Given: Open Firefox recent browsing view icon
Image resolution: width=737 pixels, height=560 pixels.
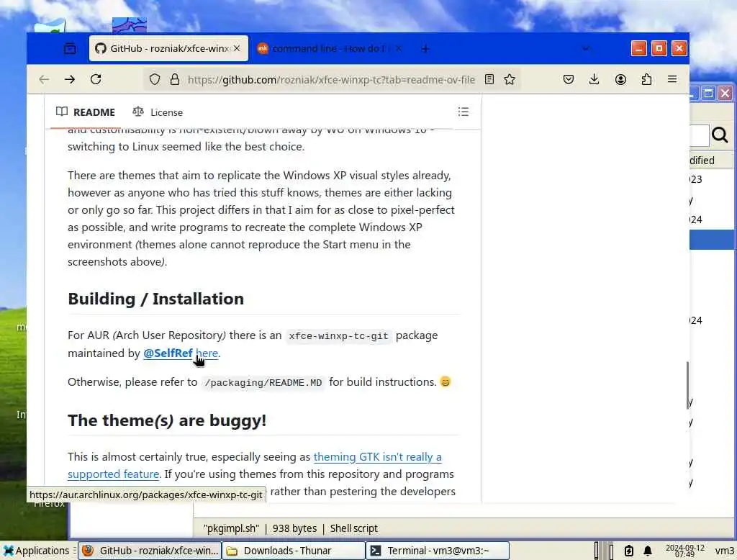Looking at the screenshot, I should click(x=70, y=48).
